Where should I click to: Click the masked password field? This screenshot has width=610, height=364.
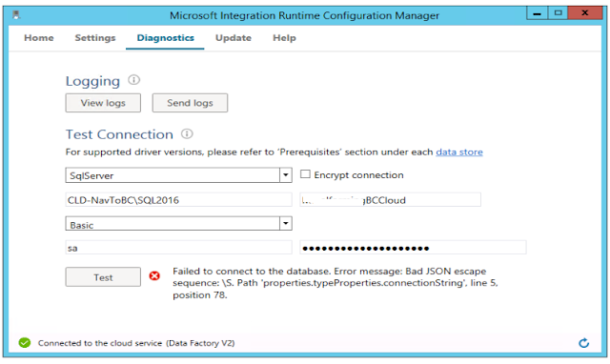[413, 248]
